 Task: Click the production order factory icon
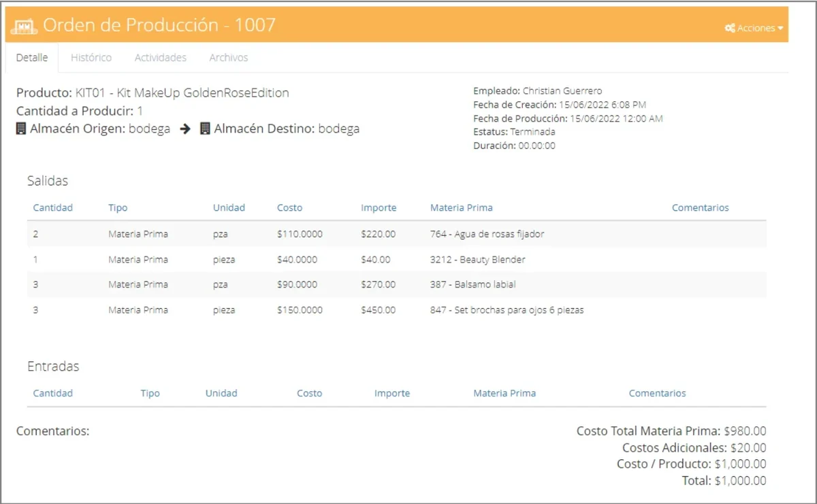pyautogui.click(x=25, y=27)
